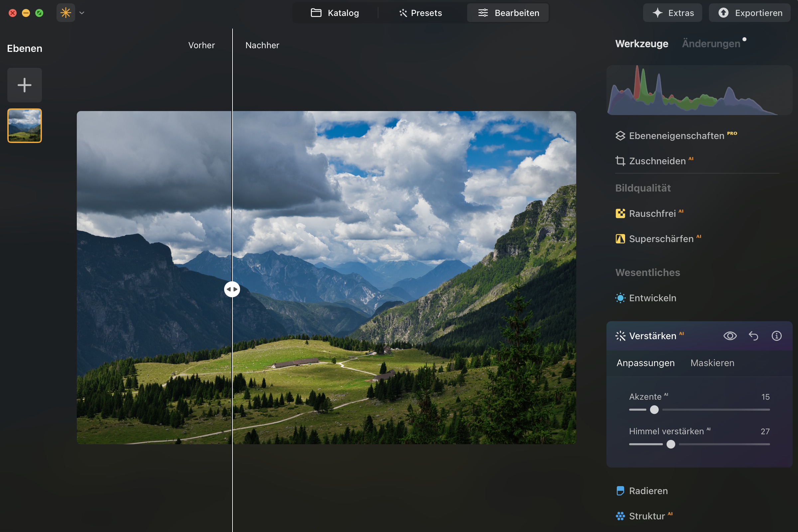
Task: Open the info tooltip in the Verstärken panel
Action: [x=776, y=336]
